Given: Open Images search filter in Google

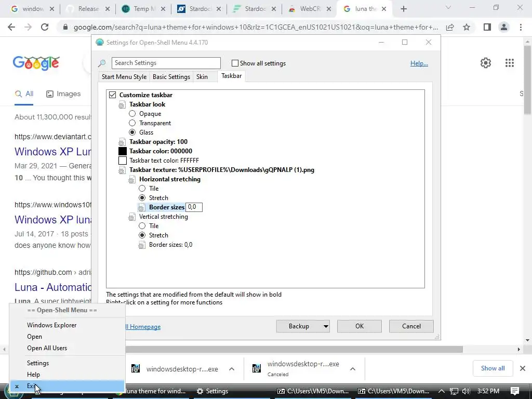Looking at the screenshot, I should coord(63,94).
